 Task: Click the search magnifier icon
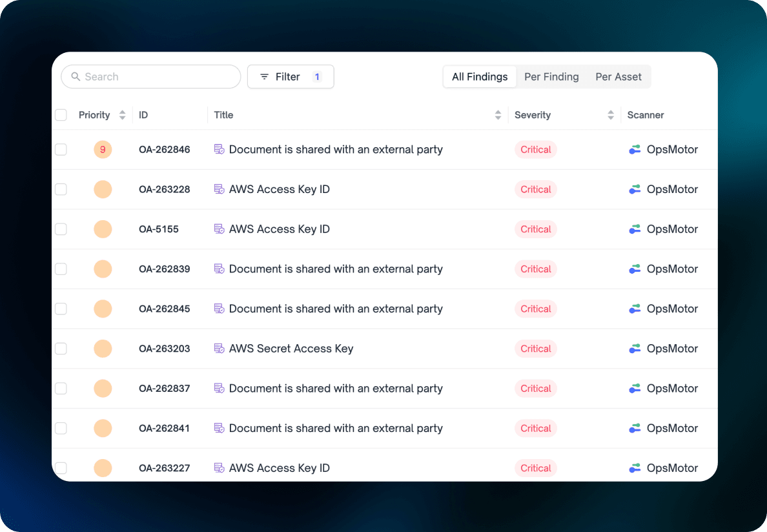pos(76,77)
